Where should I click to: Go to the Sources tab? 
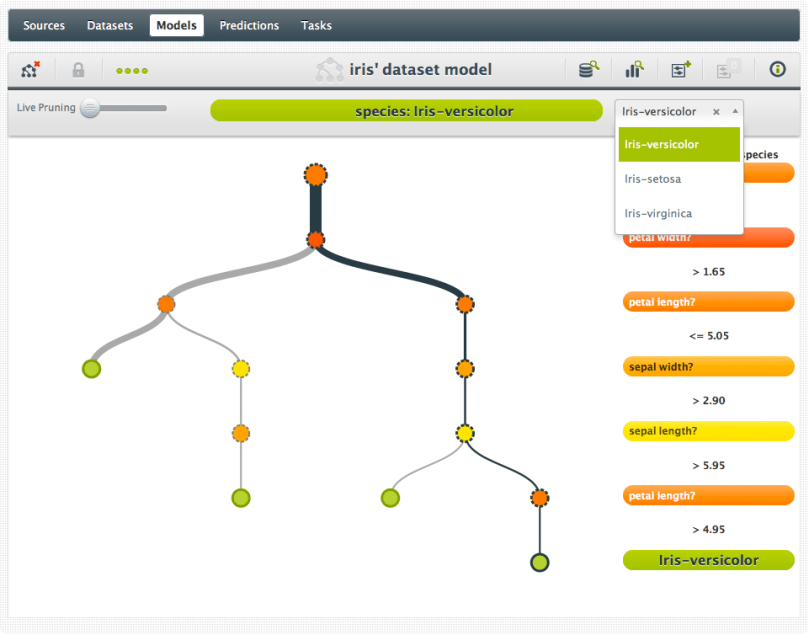pyautogui.click(x=44, y=25)
